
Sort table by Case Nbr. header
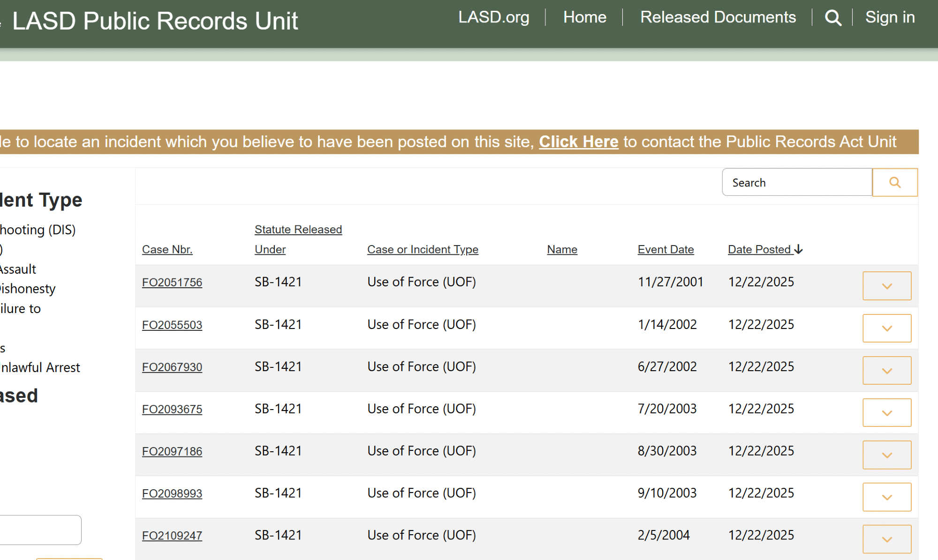point(167,249)
